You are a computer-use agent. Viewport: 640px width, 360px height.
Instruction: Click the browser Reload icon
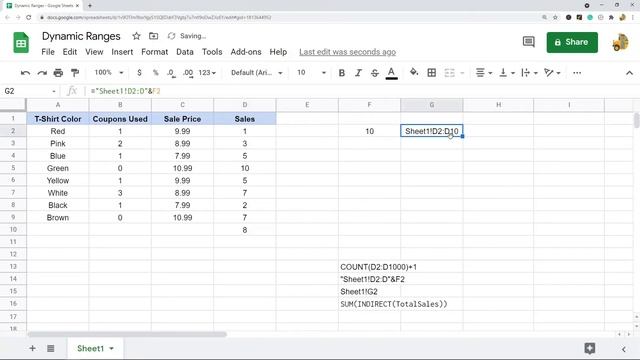(x=29, y=17)
